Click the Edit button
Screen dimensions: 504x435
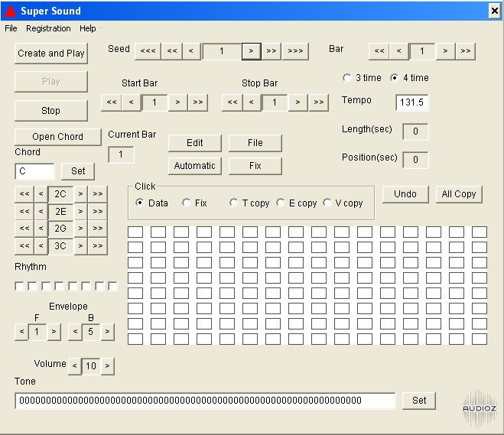(x=195, y=143)
